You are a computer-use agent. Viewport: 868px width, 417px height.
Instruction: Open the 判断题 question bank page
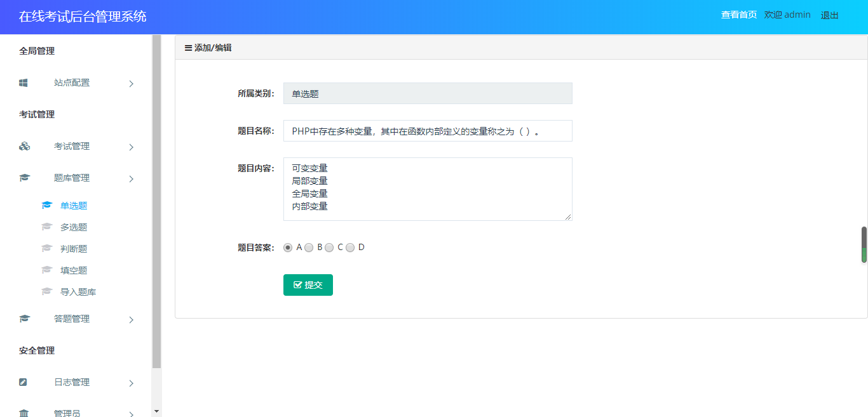pos(74,249)
